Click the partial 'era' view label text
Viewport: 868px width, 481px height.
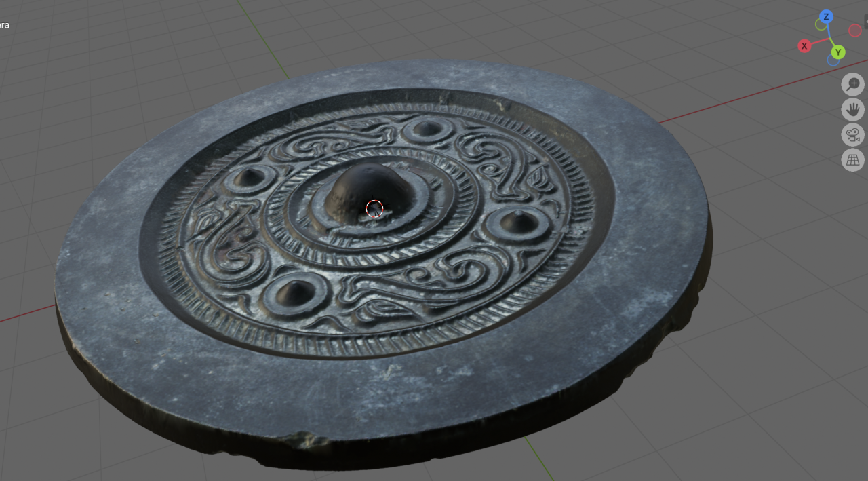coord(5,25)
